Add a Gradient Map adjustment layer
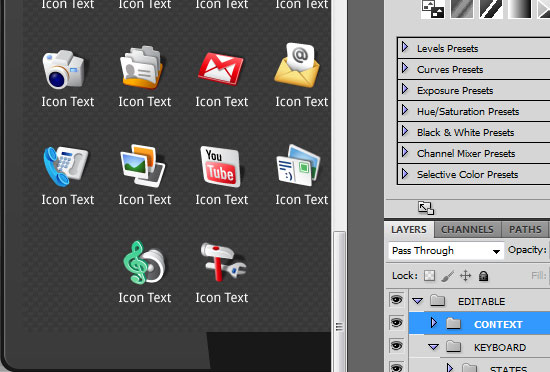 (520, 9)
